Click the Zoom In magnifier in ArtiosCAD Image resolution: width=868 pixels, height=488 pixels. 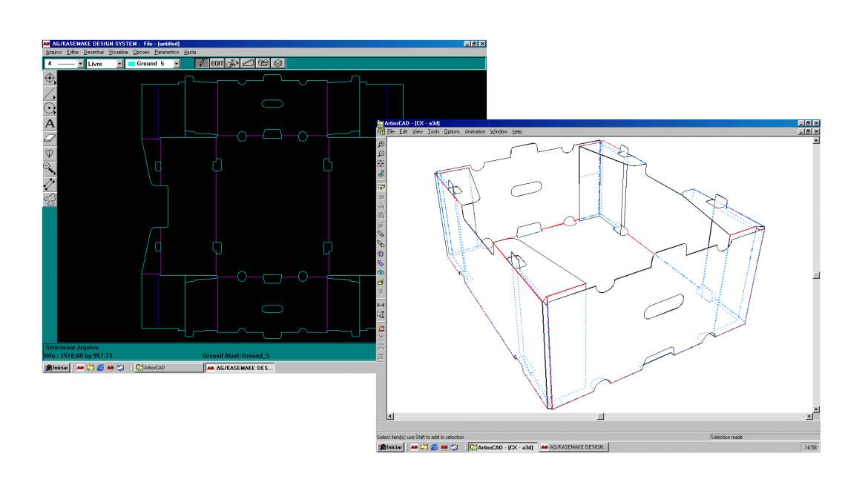click(381, 143)
